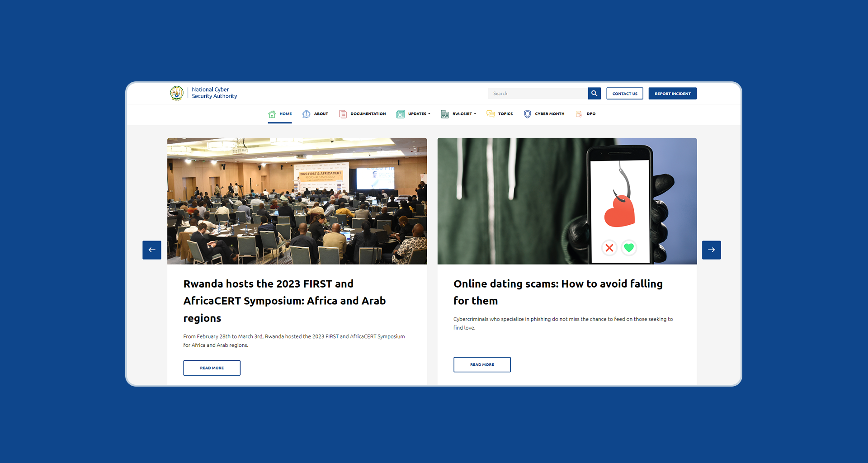The height and width of the screenshot is (463, 868).
Task: Click the Contact Us button
Action: (x=625, y=94)
